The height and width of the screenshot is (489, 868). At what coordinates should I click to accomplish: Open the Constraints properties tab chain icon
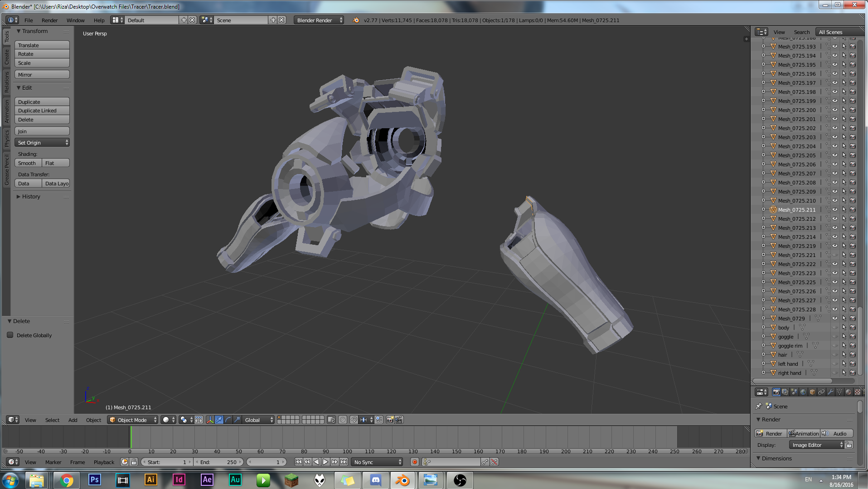821,392
